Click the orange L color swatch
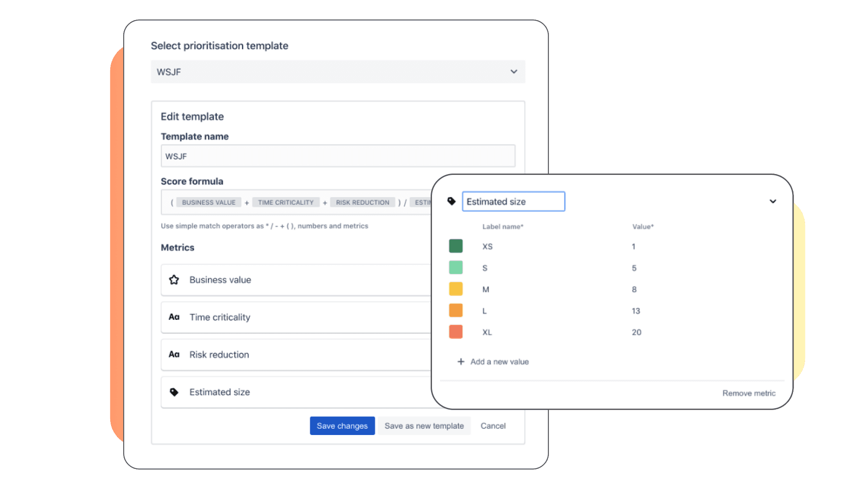This screenshot has width=868, height=489. coord(456,310)
